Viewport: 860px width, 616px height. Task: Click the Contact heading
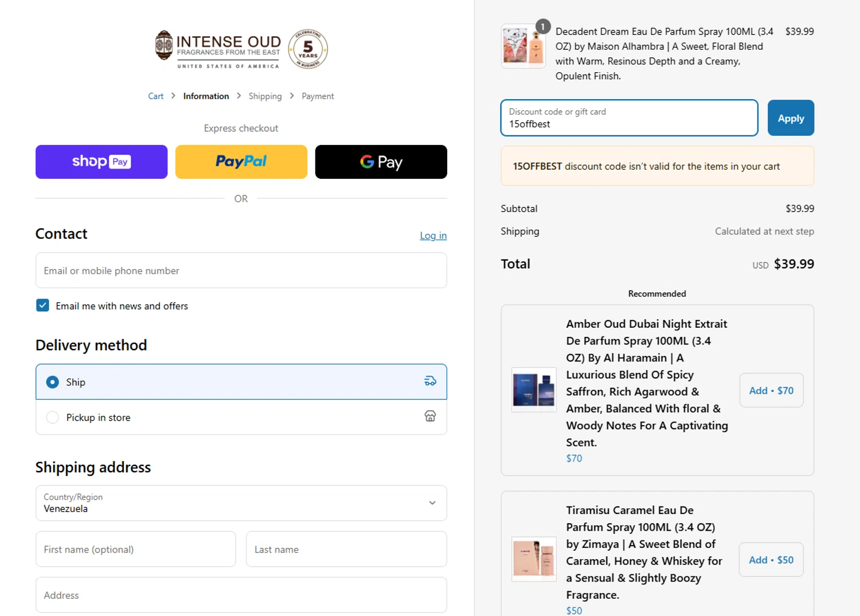(61, 234)
